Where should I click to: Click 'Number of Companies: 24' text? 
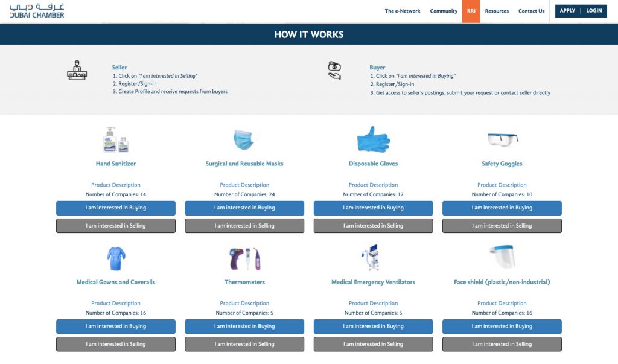pos(244,194)
